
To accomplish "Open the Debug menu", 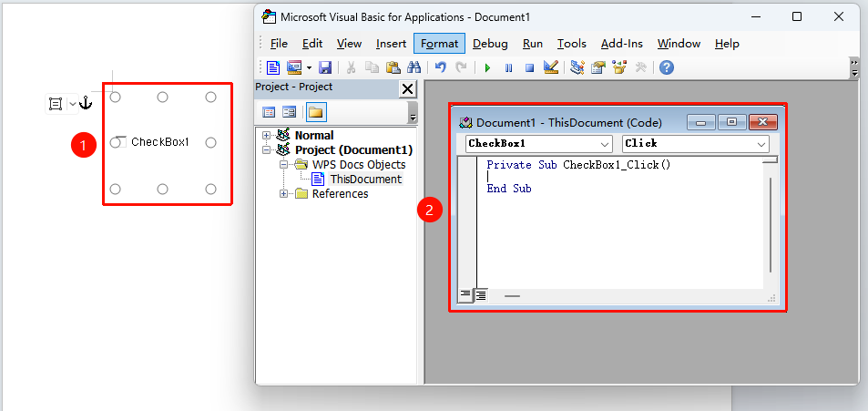I will (x=490, y=43).
